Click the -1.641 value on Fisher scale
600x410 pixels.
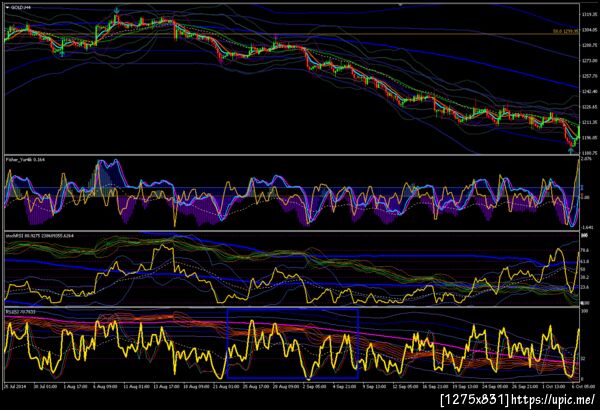click(587, 227)
